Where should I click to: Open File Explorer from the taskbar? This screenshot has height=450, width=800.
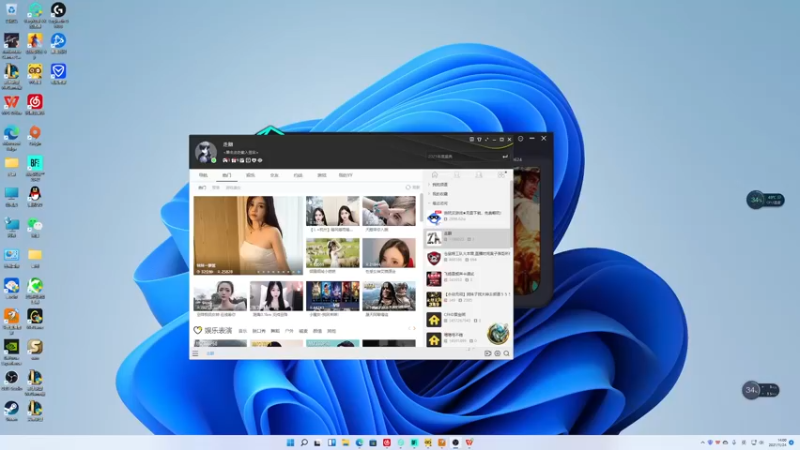pos(345,442)
